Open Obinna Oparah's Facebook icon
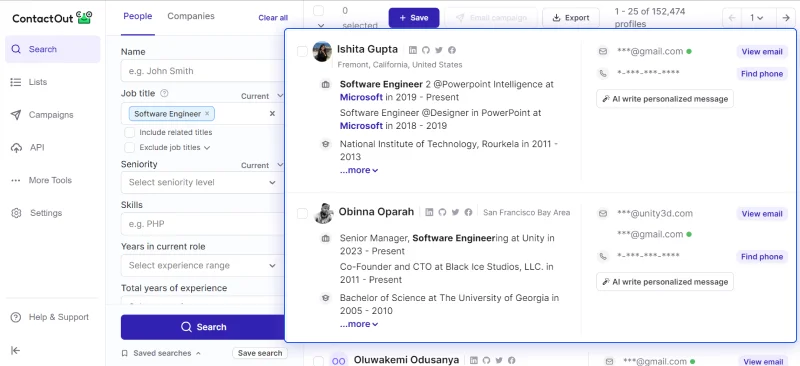The height and width of the screenshot is (366, 800). point(468,212)
